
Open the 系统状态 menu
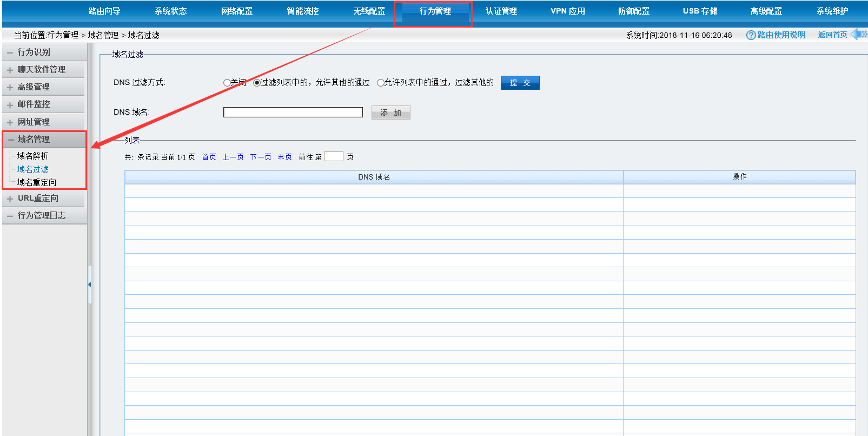(x=171, y=11)
